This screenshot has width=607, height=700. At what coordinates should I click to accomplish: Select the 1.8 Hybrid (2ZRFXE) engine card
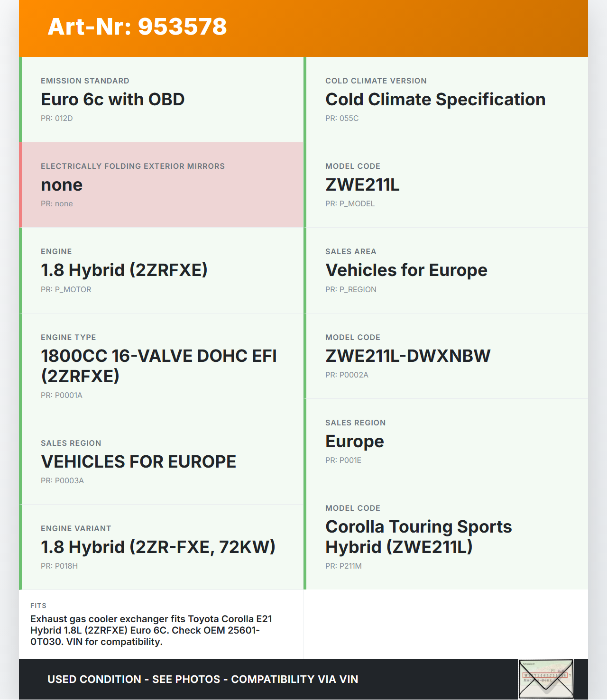161,270
